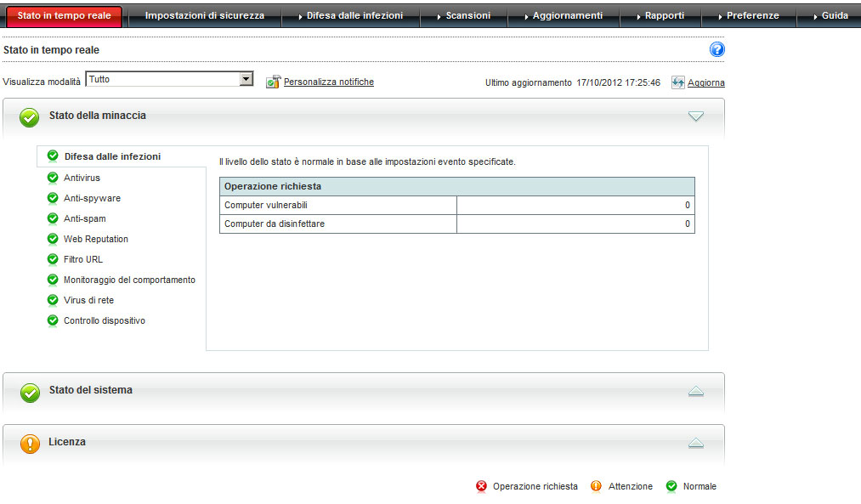Screen dimensions: 861x504
Task: Click the blue help question mark icon
Action: pos(717,50)
